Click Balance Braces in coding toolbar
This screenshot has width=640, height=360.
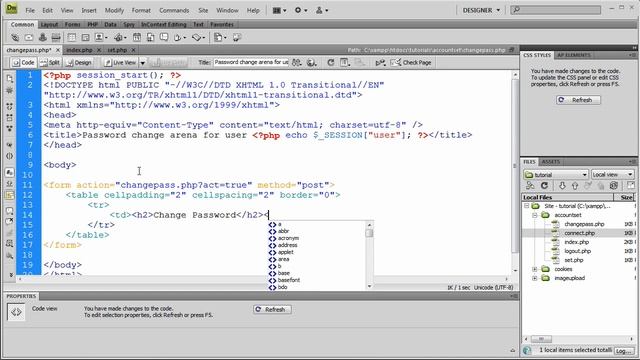(x=9, y=156)
